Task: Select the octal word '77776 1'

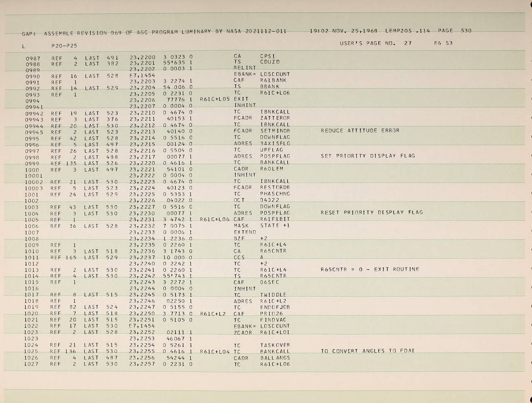Action: click(179, 100)
